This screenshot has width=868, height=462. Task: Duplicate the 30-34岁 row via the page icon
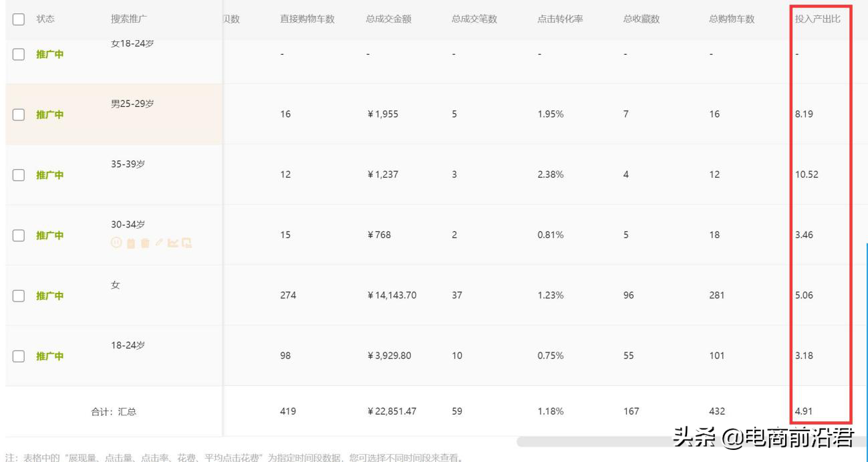pyautogui.click(x=187, y=242)
